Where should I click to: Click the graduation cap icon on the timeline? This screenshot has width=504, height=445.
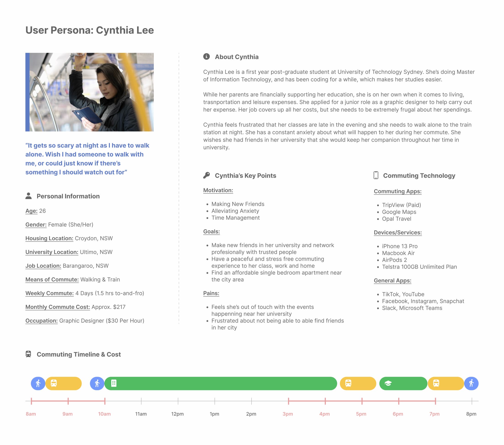pyautogui.click(x=388, y=383)
